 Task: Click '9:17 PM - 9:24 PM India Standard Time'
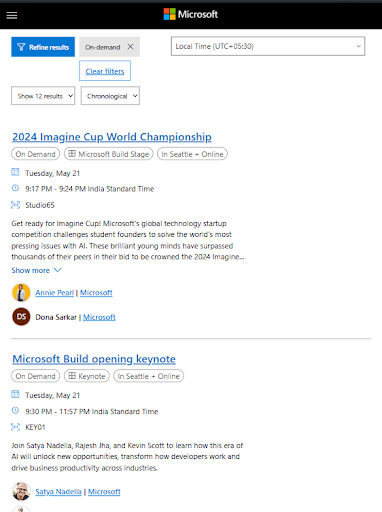click(x=90, y=189)
